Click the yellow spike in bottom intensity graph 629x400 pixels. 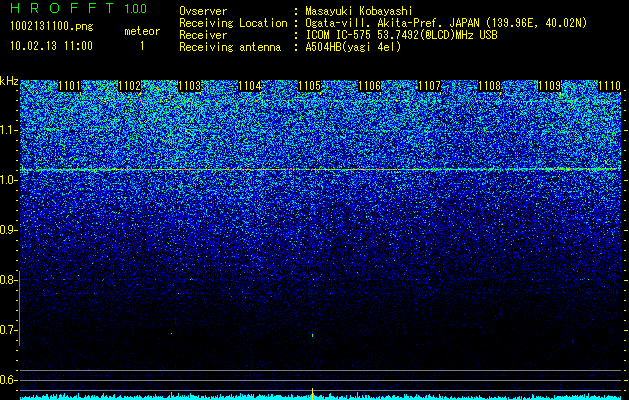pyautogui.click(x=312, y=393)
